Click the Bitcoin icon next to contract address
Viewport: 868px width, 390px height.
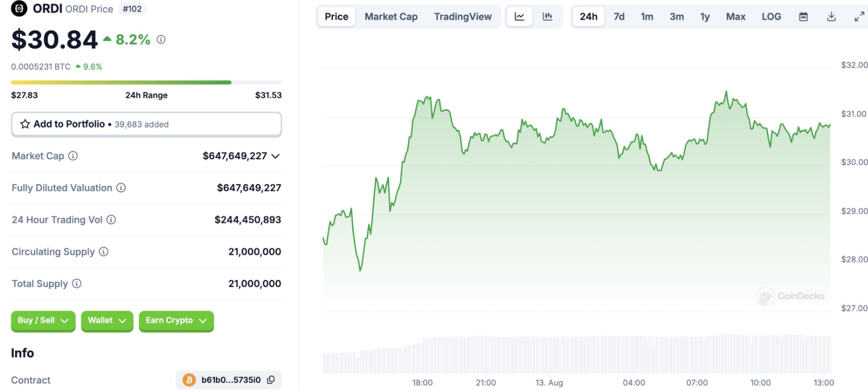pos(189,380)
